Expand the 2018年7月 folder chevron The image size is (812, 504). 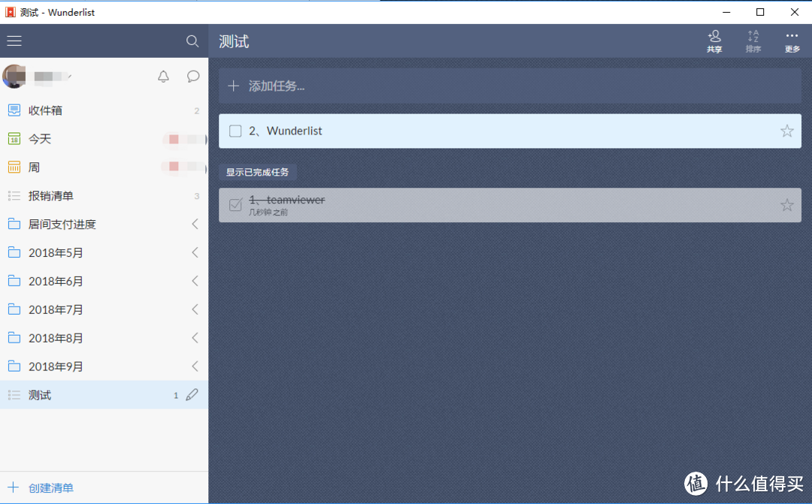(x=195, y=309)
